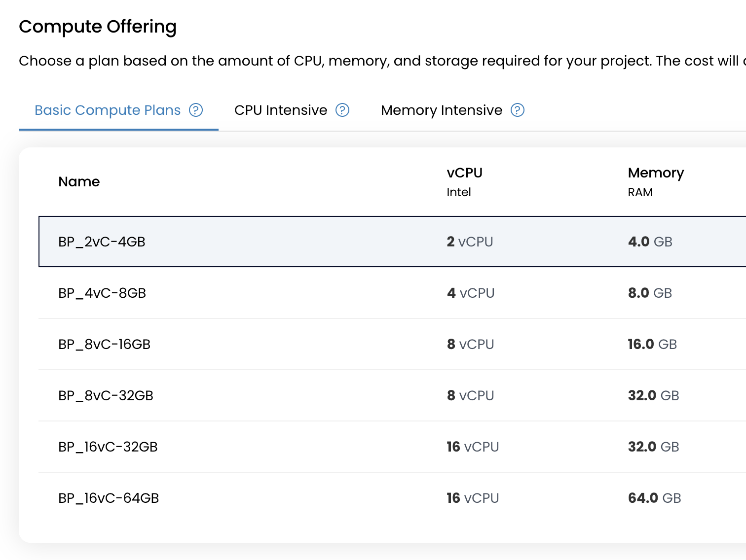Select the BP_4vC-8GB plan name
746x560 pixels.
102,293
